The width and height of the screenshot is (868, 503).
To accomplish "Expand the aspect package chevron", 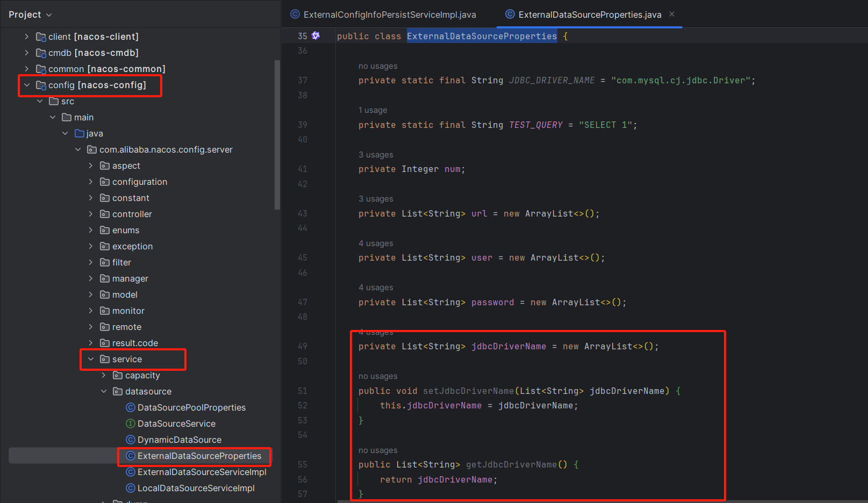I will pos(91,166).
